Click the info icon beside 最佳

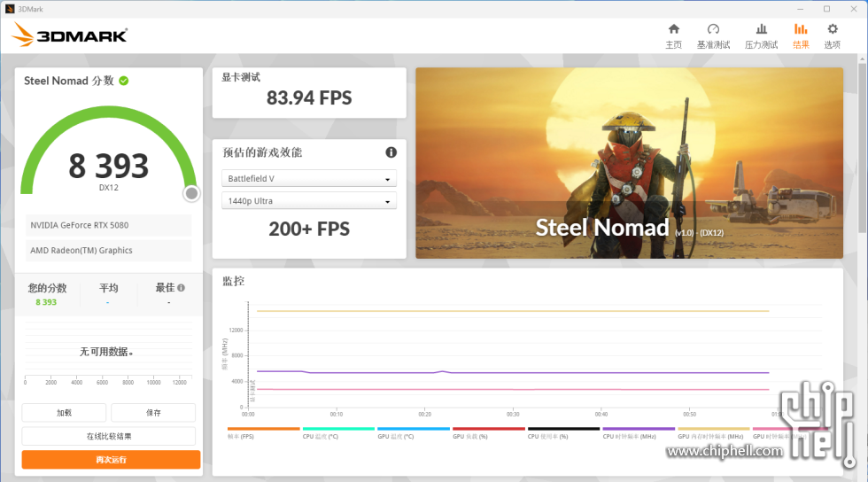(x=181, y=288)
